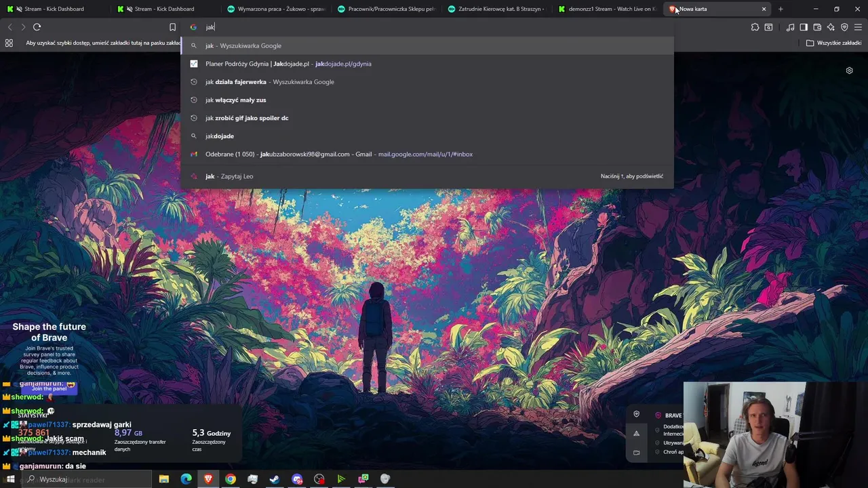Switch to Wymarzona praca - Żukowo tab

276,9
